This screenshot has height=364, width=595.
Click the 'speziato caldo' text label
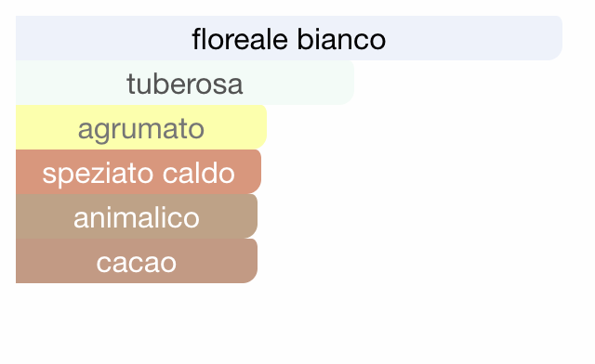tap(139, 174)
